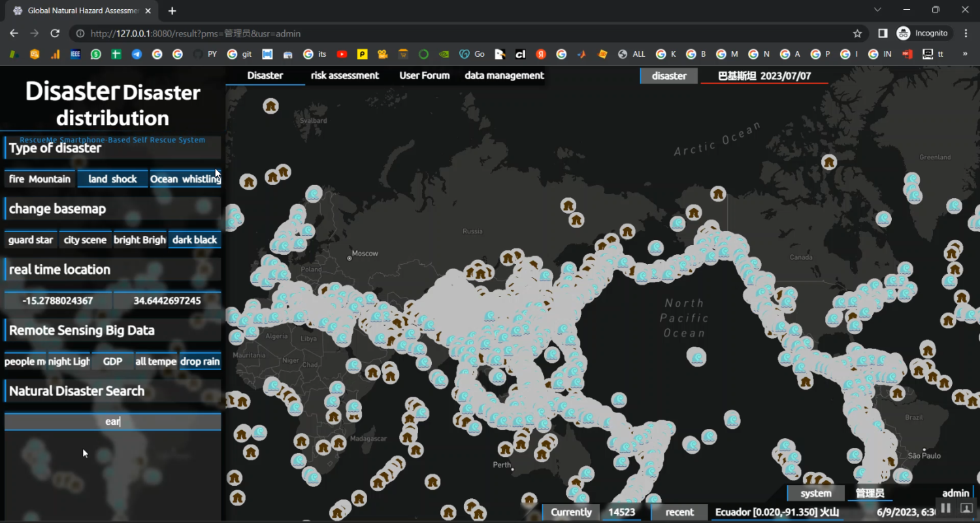Expand the Chrome tab search chevron

877,10
